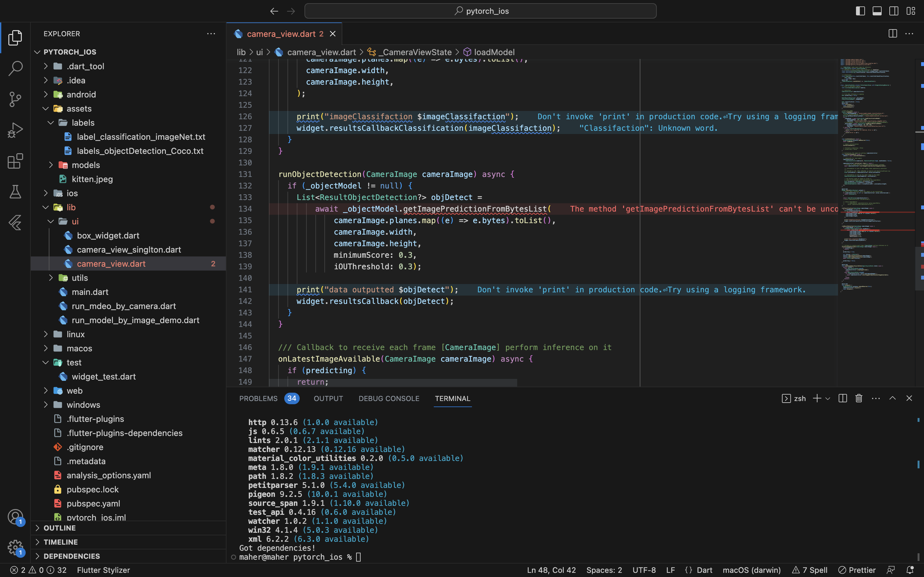Open the Source Control view
Image resolution: width=924 pixels, height=577 pixels.
15,99
